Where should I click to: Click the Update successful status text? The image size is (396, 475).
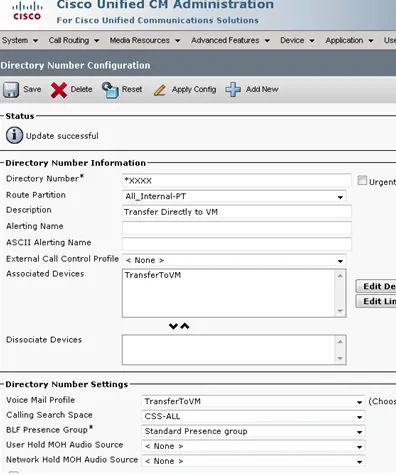[x=62, y=136]
